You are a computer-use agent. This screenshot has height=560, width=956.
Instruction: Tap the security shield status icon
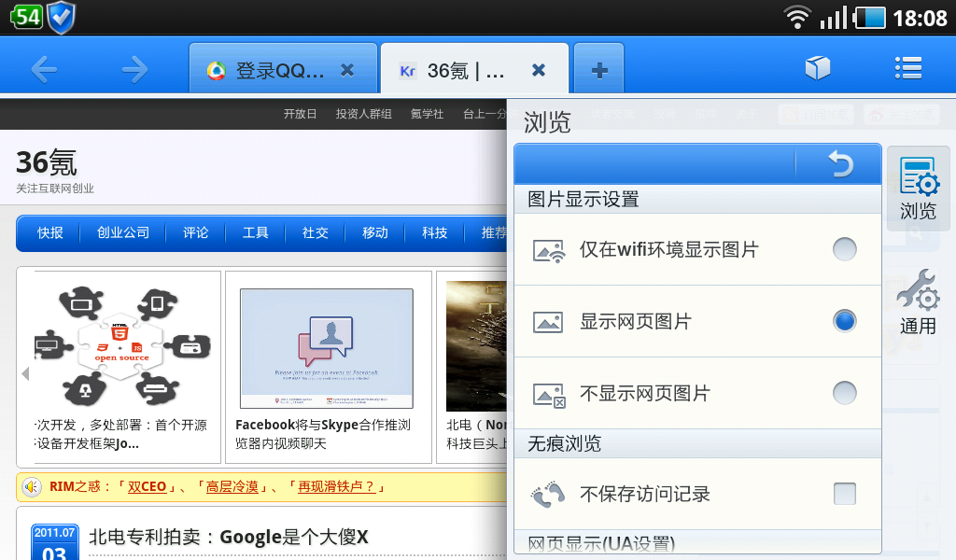click(62, 17)
